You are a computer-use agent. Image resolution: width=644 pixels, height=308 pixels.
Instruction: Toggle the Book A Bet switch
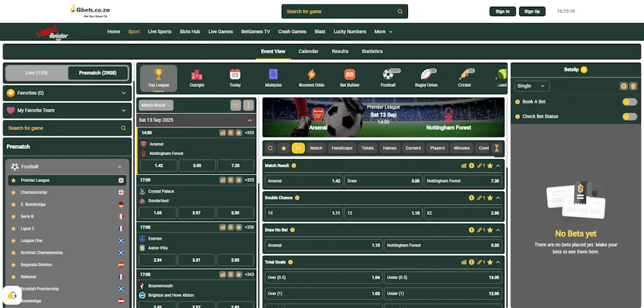tap(629, 102)
